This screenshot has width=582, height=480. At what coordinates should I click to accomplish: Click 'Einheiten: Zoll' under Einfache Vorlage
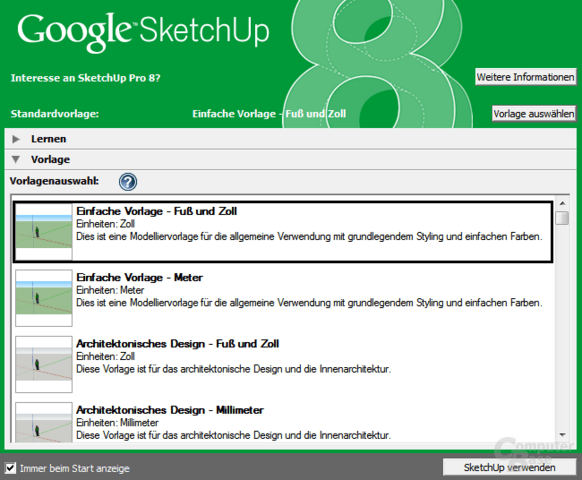[105, 224]
